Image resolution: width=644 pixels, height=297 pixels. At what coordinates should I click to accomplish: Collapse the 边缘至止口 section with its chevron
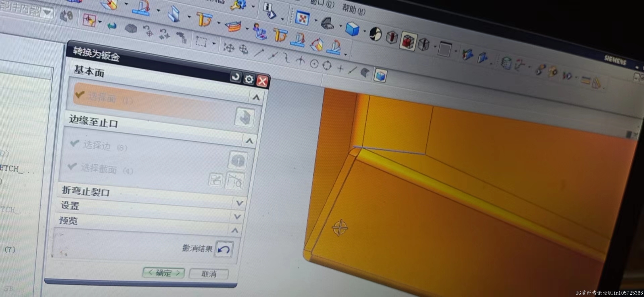coord(249,141)
